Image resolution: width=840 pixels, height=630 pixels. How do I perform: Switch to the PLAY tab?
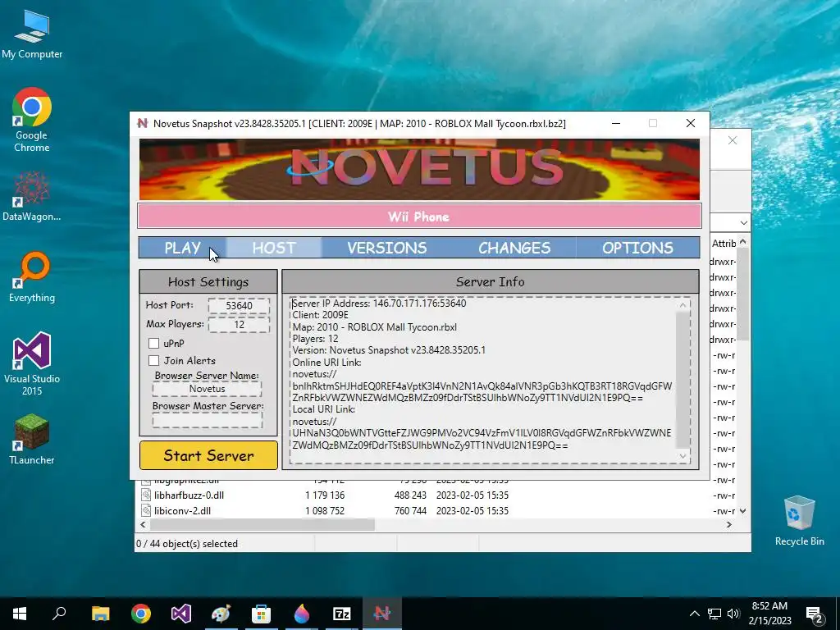pyautogui.click(x=182, y=248)
